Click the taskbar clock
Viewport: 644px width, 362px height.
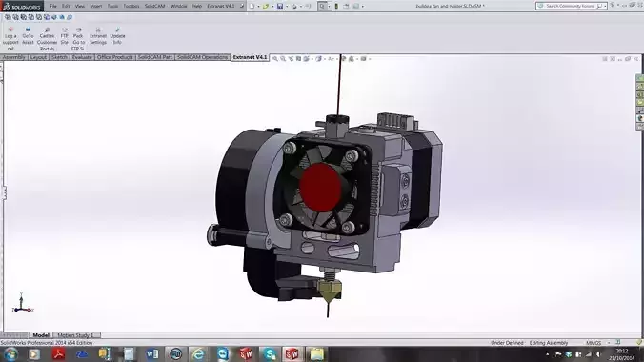point(621,354)
